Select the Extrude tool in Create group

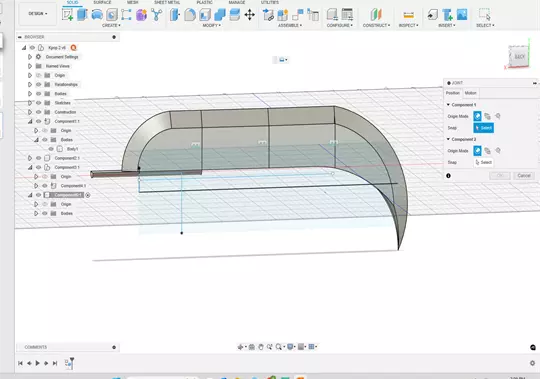(82, 15)
